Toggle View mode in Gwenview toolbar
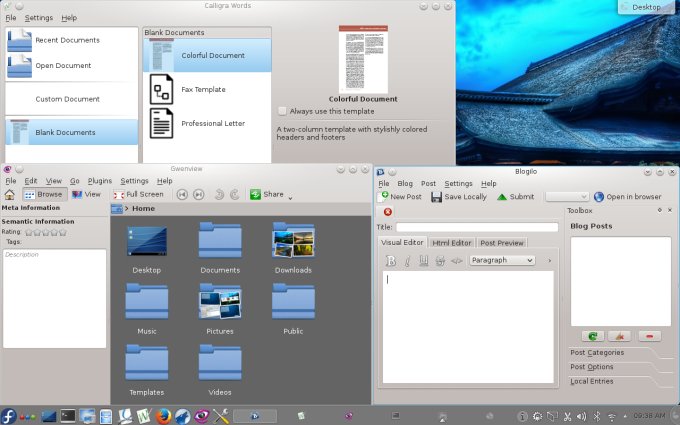 click(86, 194)
